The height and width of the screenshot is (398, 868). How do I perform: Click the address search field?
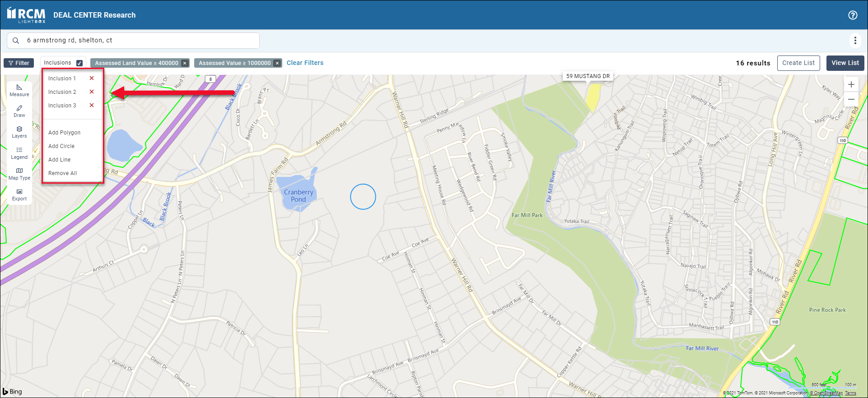pos(135,41)
